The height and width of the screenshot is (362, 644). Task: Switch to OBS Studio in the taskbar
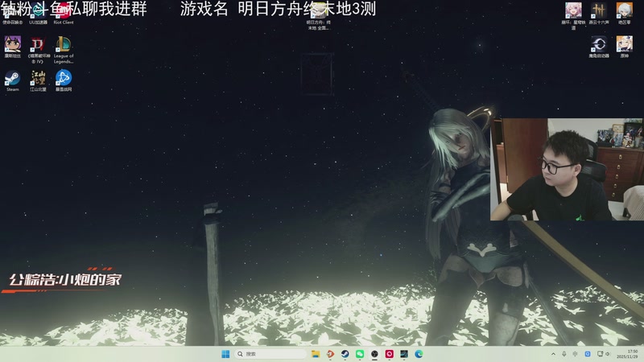[x=374, y=354]
